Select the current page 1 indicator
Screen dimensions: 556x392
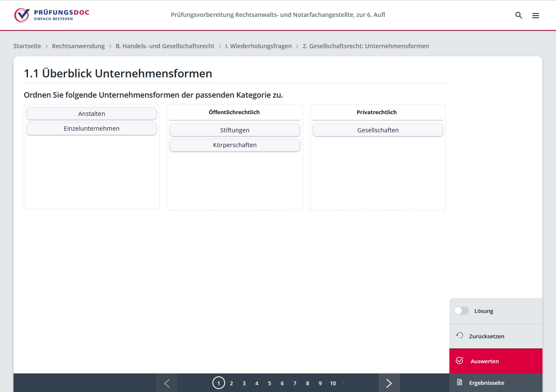[219, 383]
